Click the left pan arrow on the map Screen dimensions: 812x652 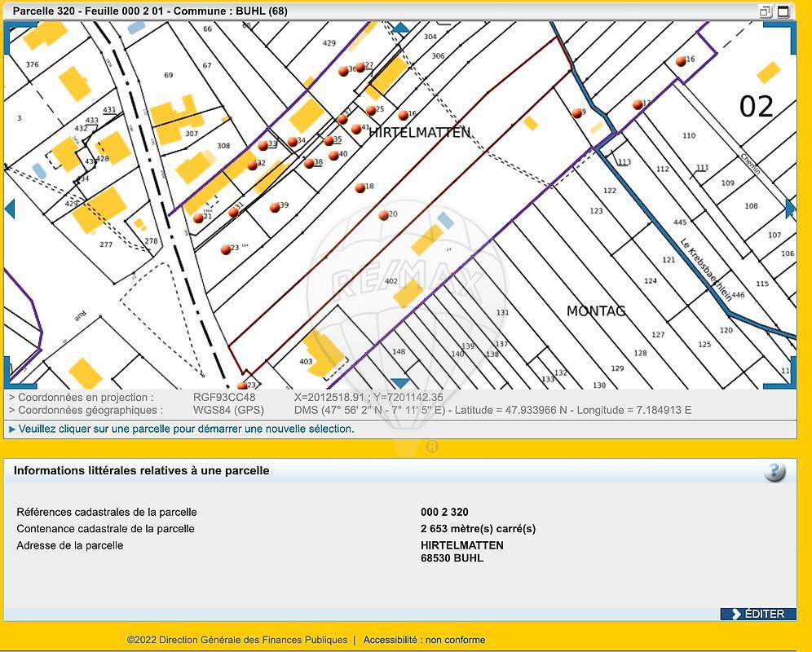10,209
